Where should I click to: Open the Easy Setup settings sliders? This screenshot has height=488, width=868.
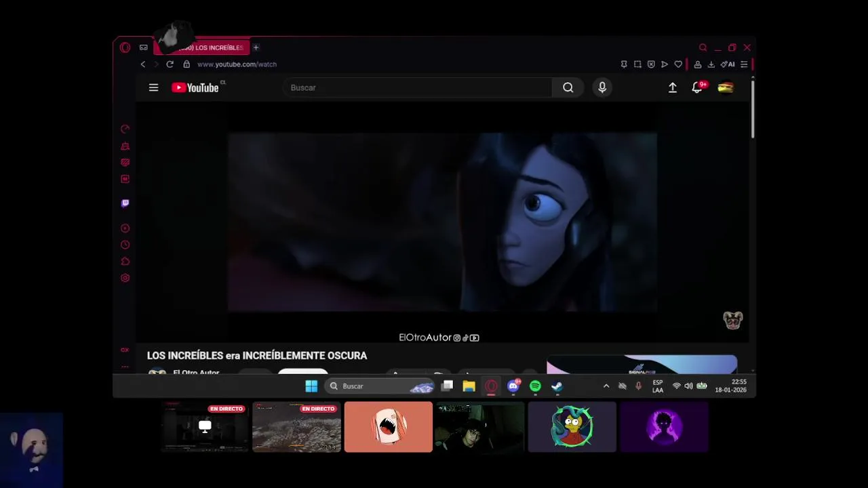point(744,64)
